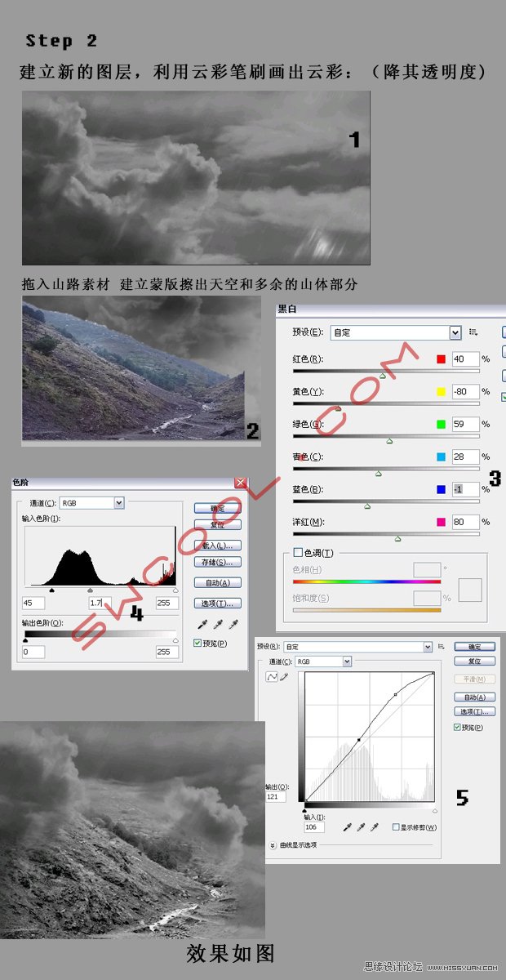Enable 显示修剪 checkbox in Curves dialog
Image resolution: width=506 pixels, height=980 pixels.
pyautogui.click(x=396, y=827)
